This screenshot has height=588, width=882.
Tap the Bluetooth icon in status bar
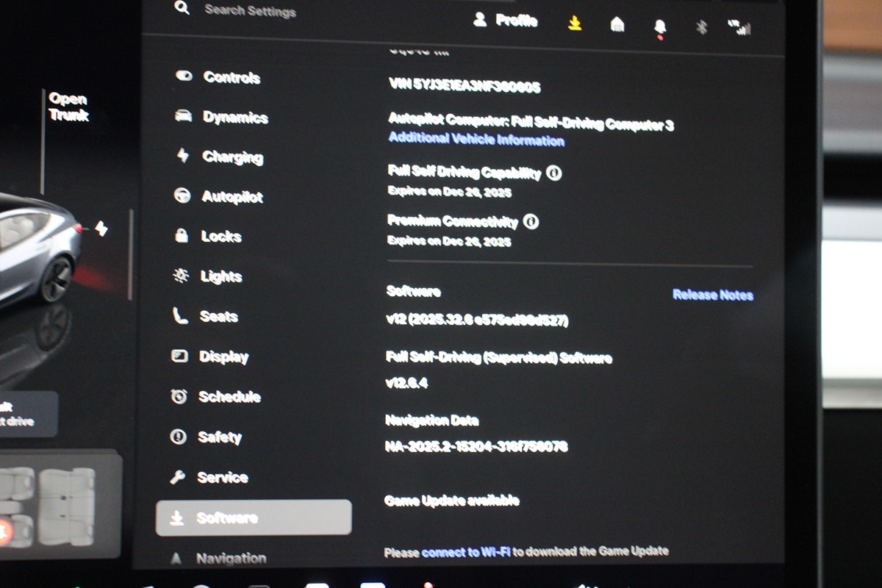(701, 27)
